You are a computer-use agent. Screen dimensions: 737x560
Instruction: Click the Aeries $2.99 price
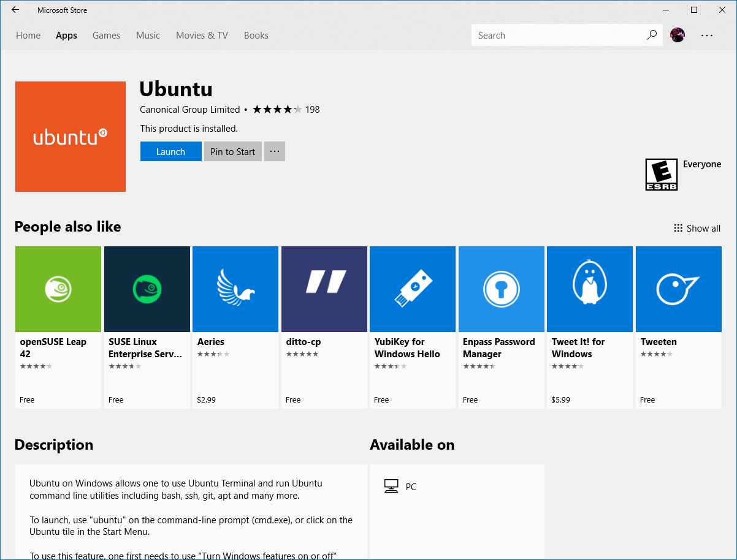207,400
